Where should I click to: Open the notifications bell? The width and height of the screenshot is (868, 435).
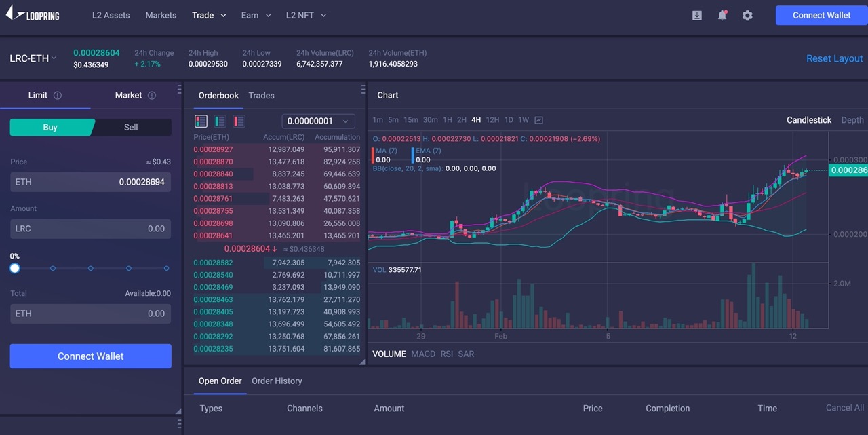(722, 14)
